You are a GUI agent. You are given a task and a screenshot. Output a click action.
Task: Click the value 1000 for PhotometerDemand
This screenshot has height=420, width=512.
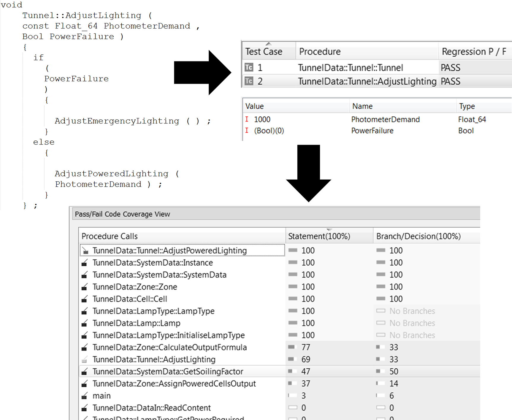point(262,119)
